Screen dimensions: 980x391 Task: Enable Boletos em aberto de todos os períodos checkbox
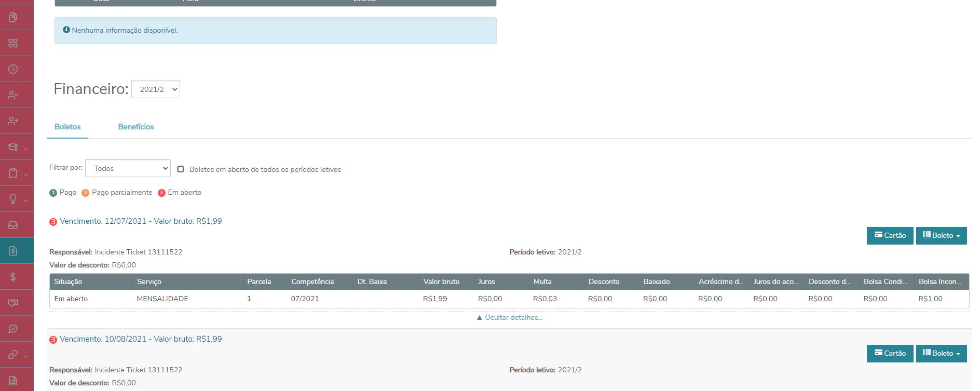pos(181,169)
